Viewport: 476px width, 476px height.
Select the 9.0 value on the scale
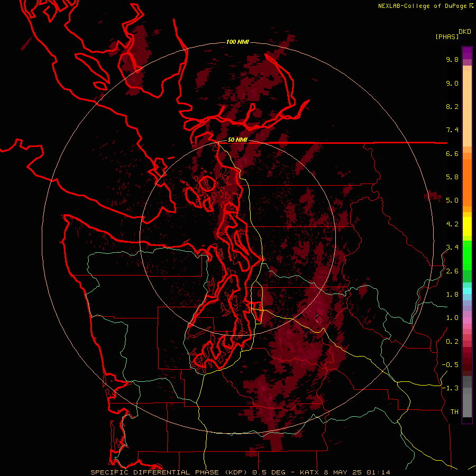click(x=452, y=84)
